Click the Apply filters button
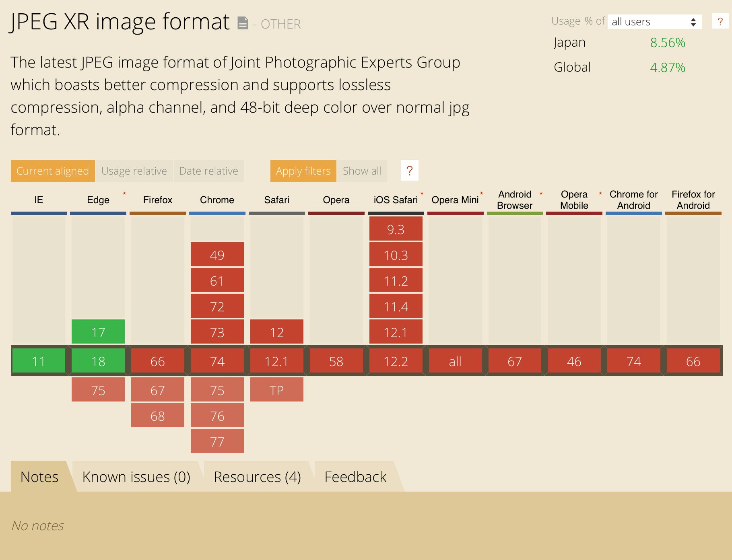732x560 pixels. (303, 171)
